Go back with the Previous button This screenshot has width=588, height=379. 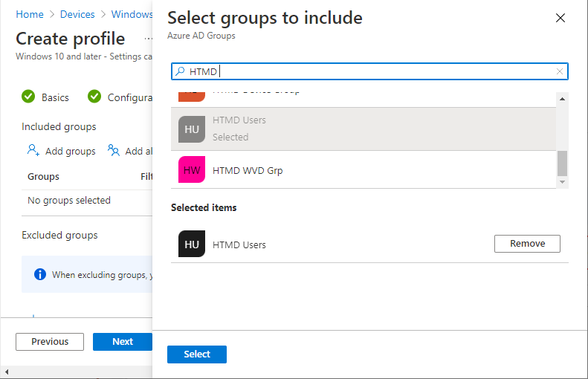(50, 342)
